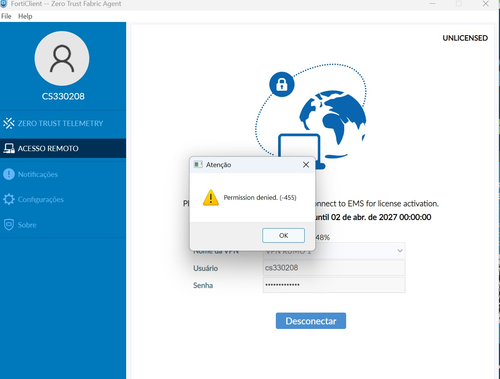The height and width of the screenshot is (379, 500).
Task: Go to Notificações section
Action: tap(63, 174)
